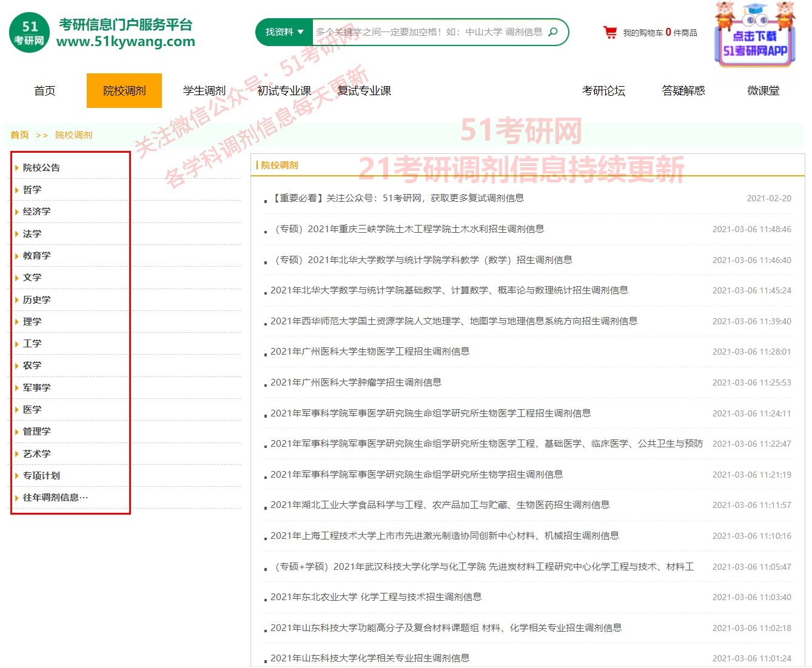The image size is (812, 668).
Task: Expand the 专项计划 sidebar category
Action: (40, 475)
